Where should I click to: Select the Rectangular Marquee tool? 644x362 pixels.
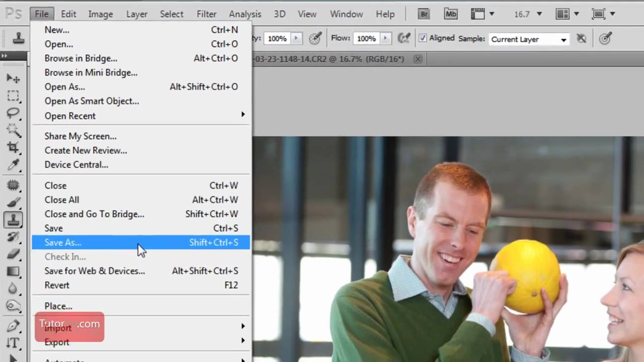pos(13,96)
